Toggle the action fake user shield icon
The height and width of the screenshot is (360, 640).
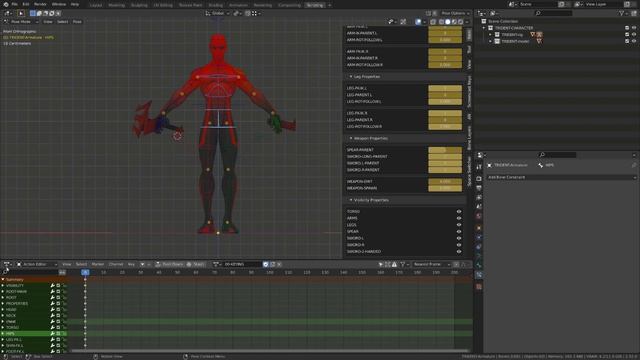click(x=266, y=264)
